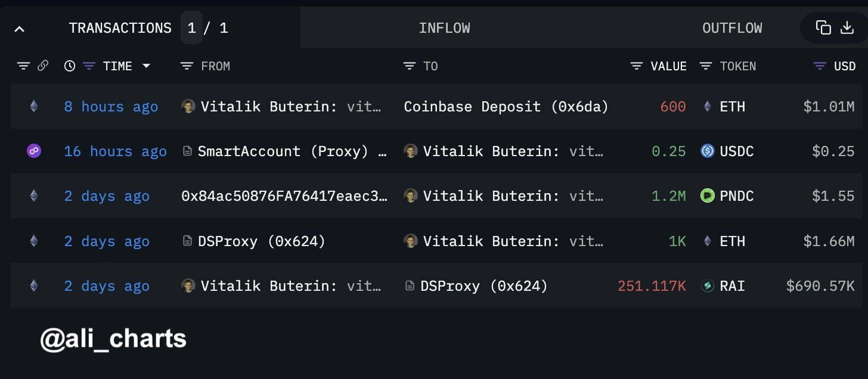Open the FROM column filter
Screen dimensions: 868x379
click(187, 66)
